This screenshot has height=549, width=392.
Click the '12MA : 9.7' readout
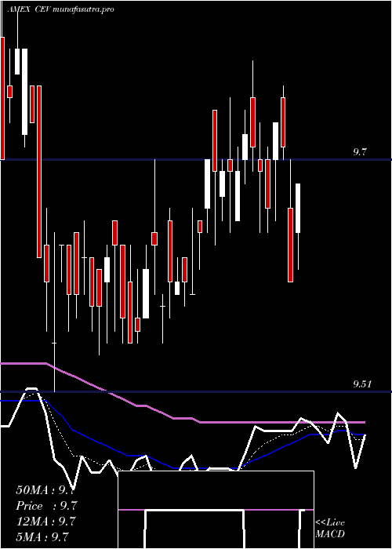click(x=45, y=521)
